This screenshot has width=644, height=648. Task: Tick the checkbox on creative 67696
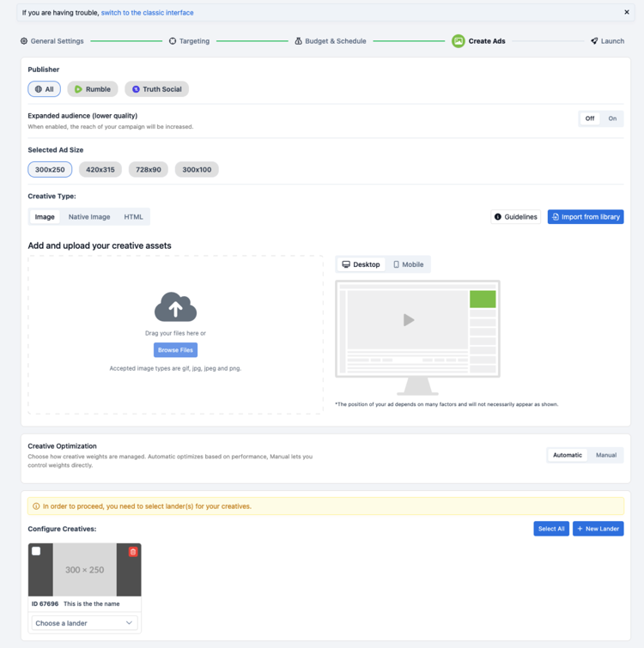tap(36, 551)
